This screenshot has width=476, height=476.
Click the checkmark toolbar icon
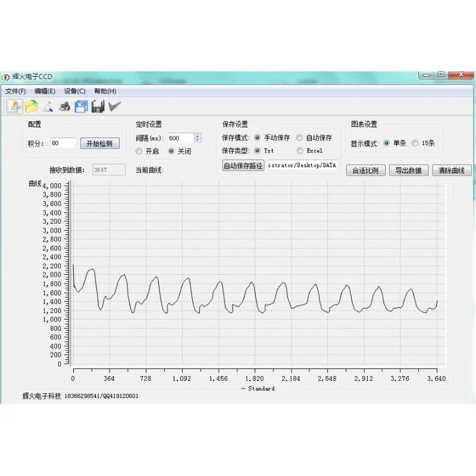coord(114,107)
